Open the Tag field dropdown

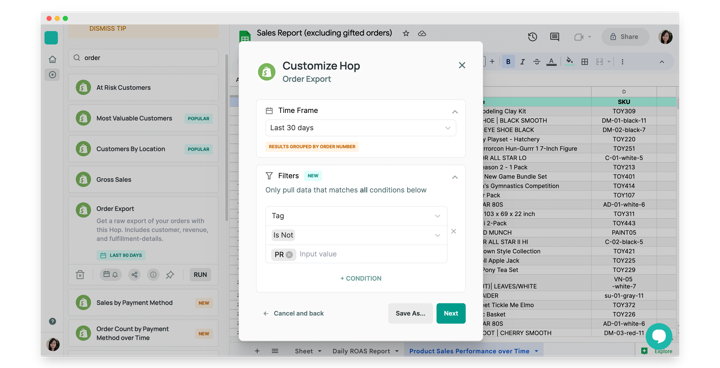tap(356, 216)
